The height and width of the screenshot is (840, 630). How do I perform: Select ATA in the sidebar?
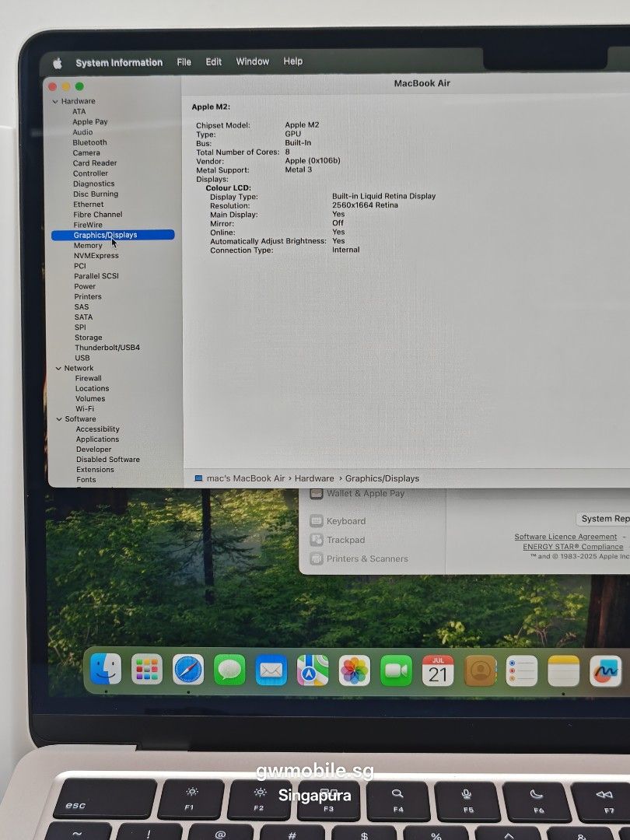click(x=79, y=111)
